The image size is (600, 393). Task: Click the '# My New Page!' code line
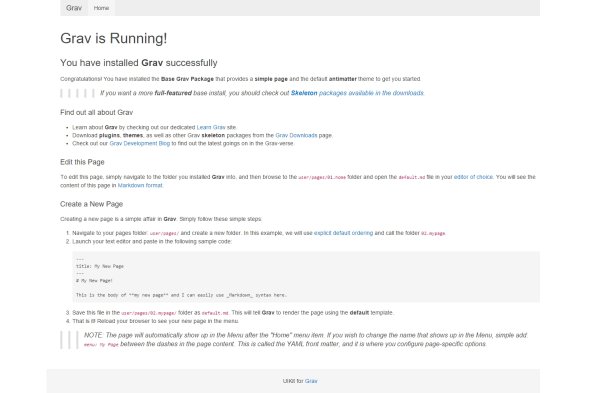tap(94, 280)
